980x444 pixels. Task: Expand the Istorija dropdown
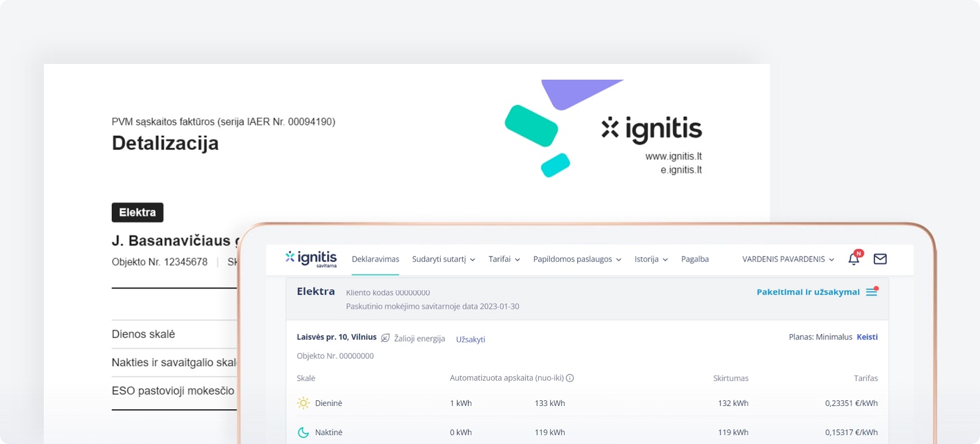[651, 259]
